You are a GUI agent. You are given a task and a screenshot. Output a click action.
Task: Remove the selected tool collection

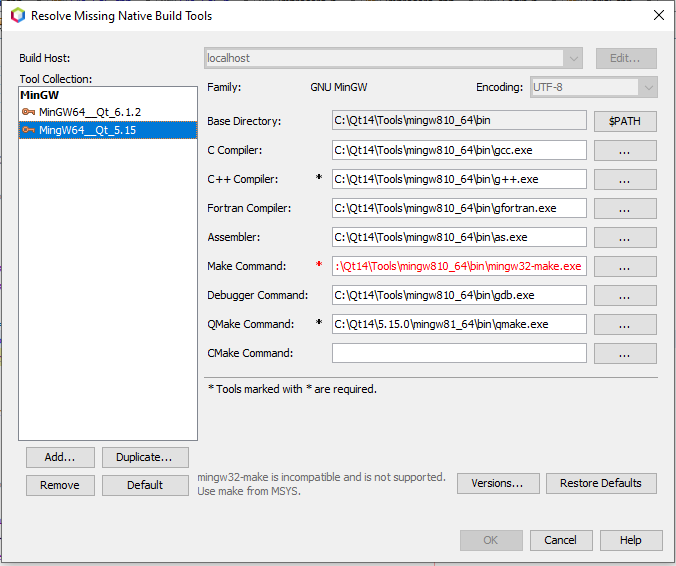tap(60, 485)
